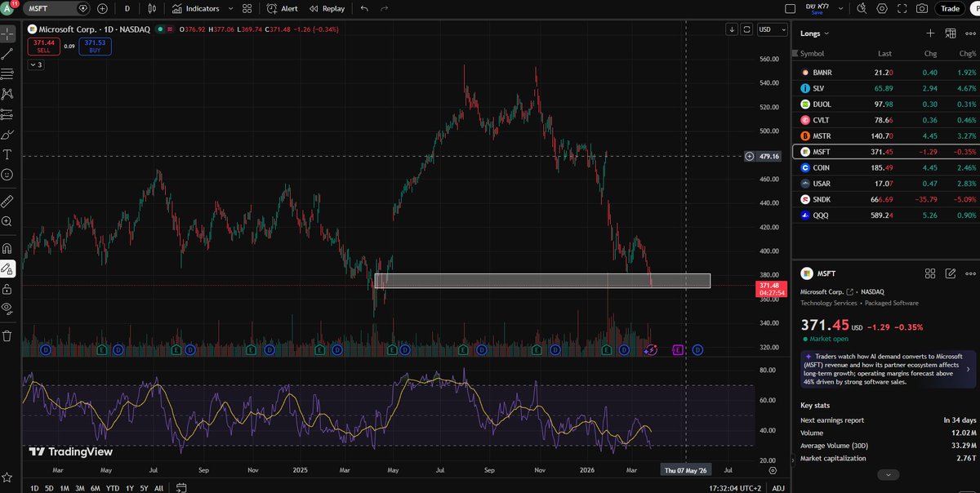The image size is (980, 493).
Task: Open the D timeframe interval selector
Action: (127, 8)
